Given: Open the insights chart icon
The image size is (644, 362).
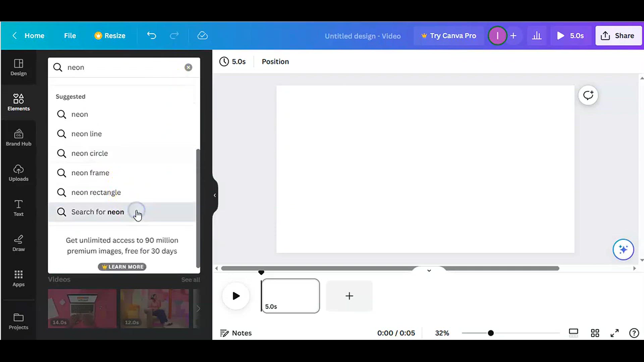Looking at the screenshot, I should (x=537, y=36).
